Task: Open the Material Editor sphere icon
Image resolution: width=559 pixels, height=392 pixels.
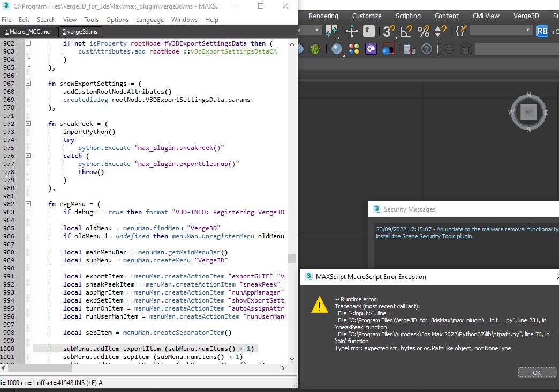Action: (337, 49)
